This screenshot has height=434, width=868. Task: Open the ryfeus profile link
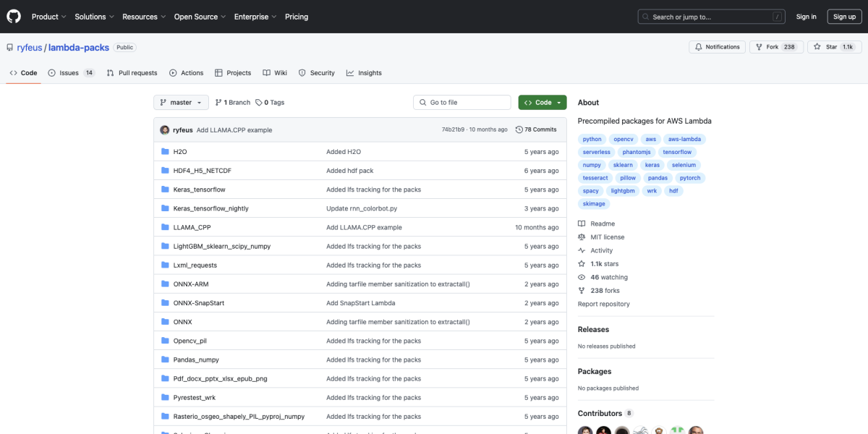(30, 47)
